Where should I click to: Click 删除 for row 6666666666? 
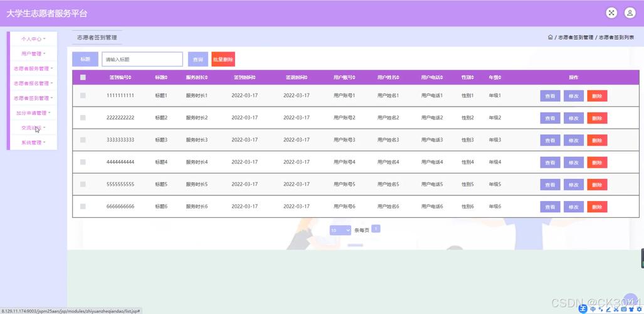(x=597, y=207)
